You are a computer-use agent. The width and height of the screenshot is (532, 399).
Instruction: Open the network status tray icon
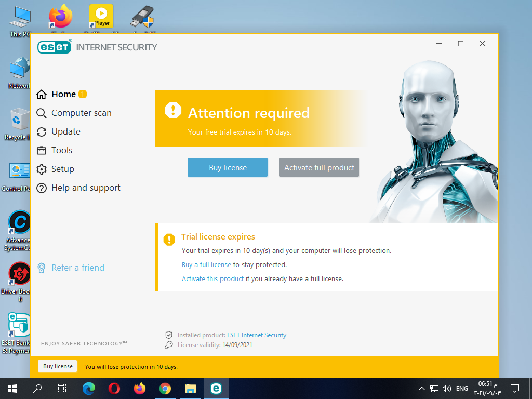pos(434,389)
